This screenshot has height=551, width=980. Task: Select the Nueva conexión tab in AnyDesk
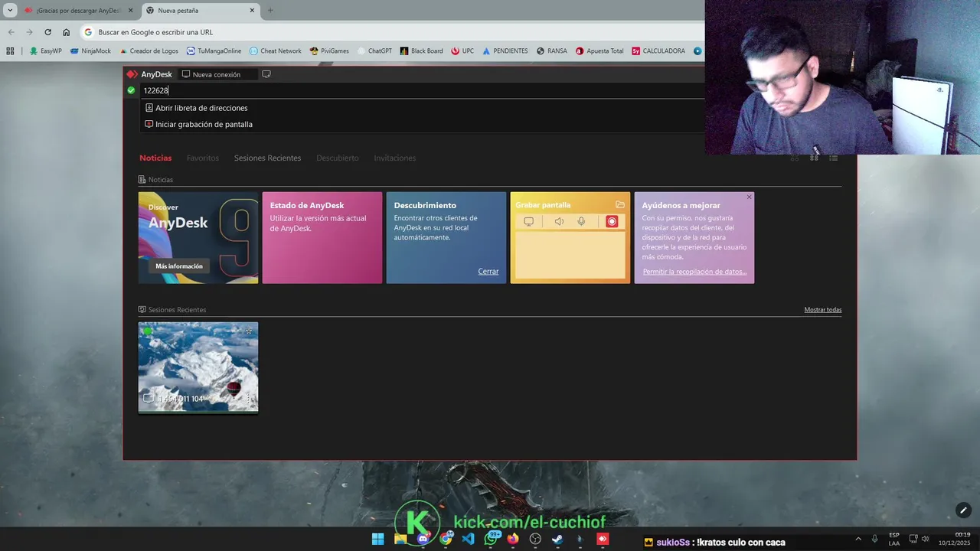(217, 74)
